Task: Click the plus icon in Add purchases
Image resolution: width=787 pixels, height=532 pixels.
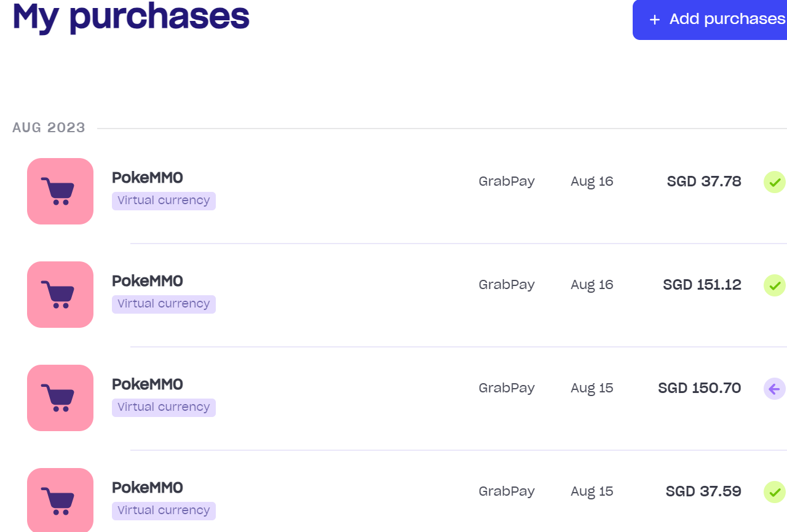Action: [655, 20]
